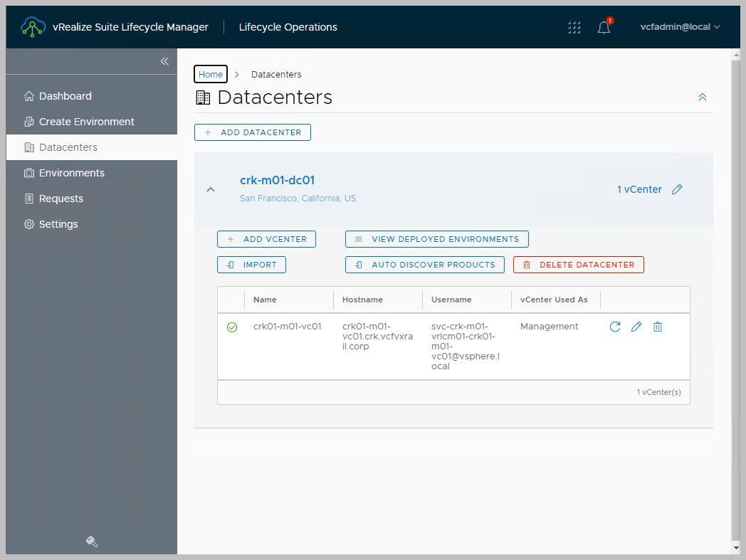Click the Auto Discover Products button
This screenshot has height=560, width=746.
point(424,265)
